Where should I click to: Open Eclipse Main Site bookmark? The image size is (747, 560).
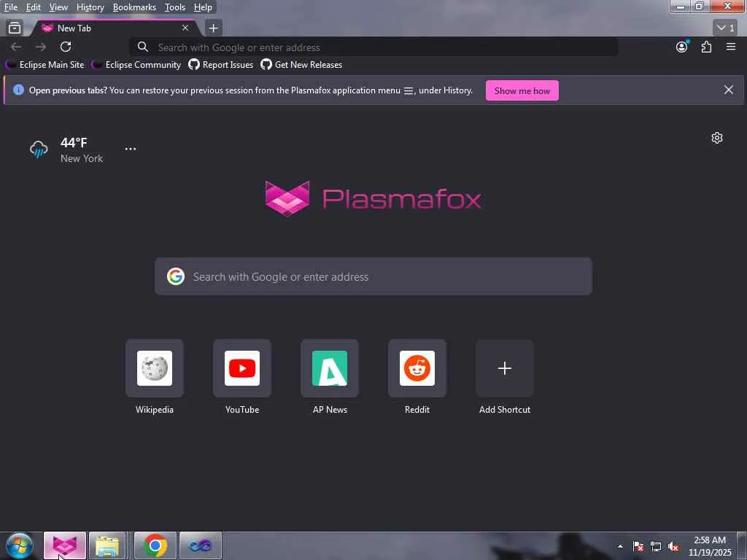[44, 65]
